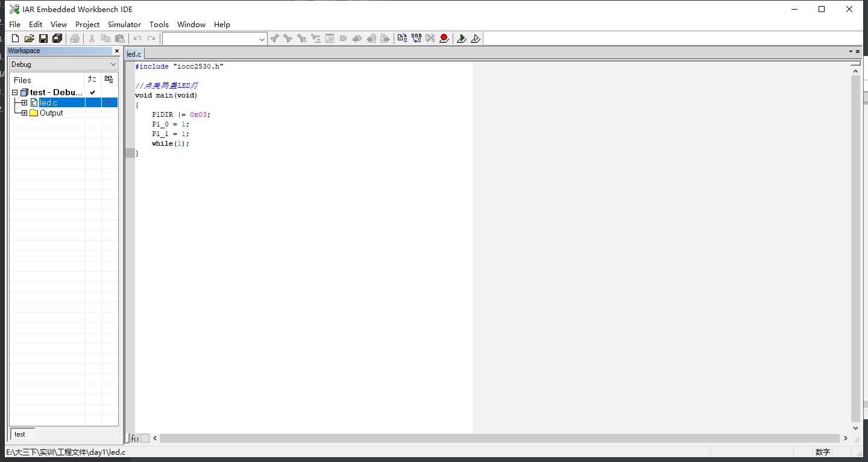The width and height of the screenshot is (868, 462).
Task: Select led.c in the workspace file tree
Action: (x=49, y=103)
